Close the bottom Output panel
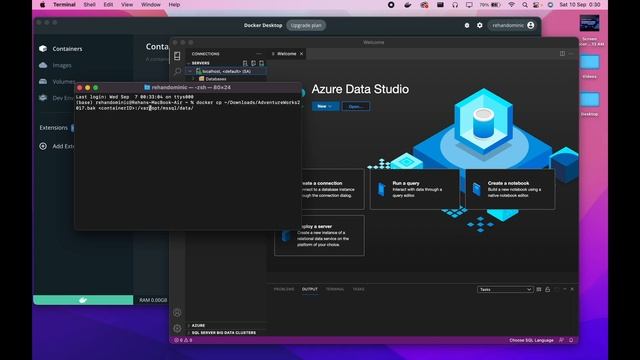This screenshot has width=640, height=360. pos(572,289)
